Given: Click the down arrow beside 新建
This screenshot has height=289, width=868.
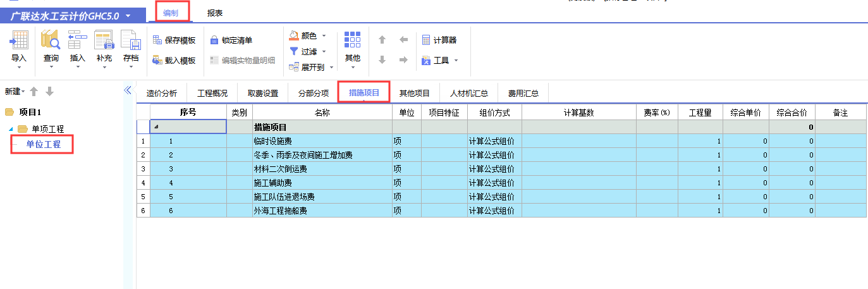Looking at the screenshot, I should pyautogui.click(x=49, y=92).
